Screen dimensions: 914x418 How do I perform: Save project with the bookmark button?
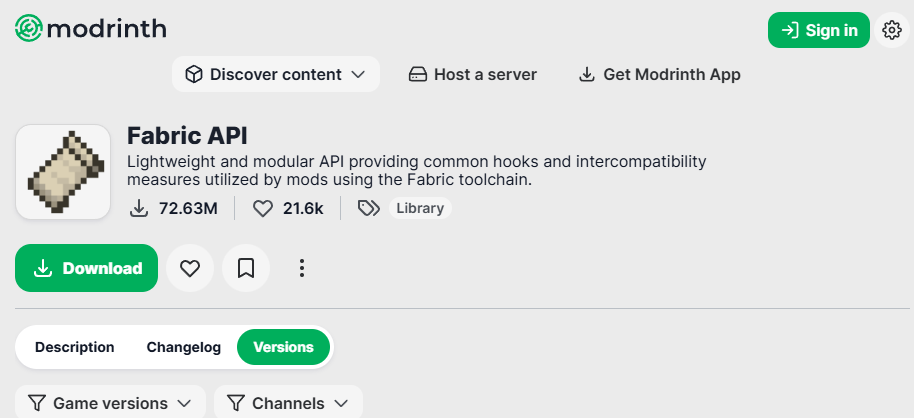[x=246, y=268]
